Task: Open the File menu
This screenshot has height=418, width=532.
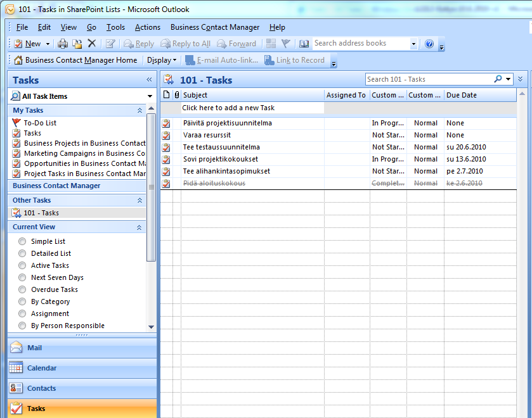Action: (x=22, y=27)
